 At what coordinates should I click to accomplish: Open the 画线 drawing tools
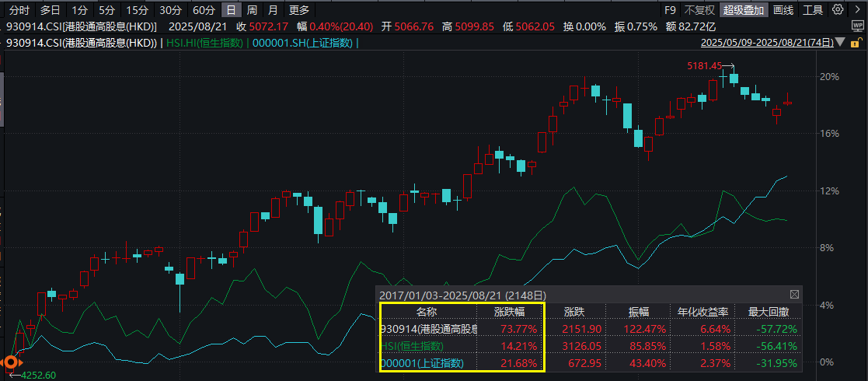click(783, 9)
